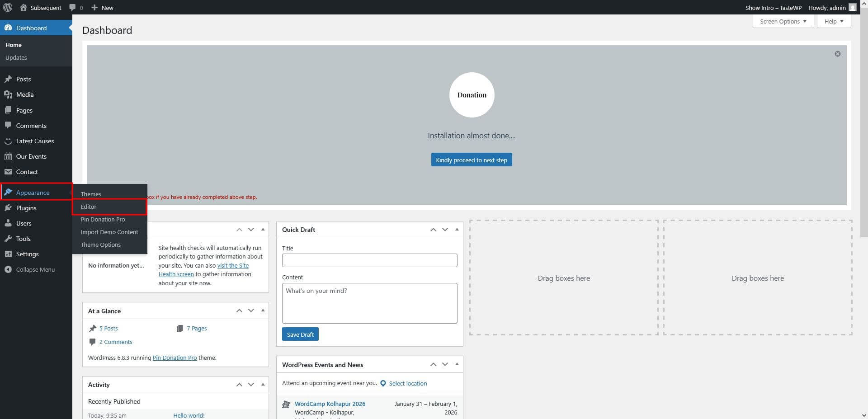Screen dimensions: 868x419
Task: Open Theme Options from Appearance submenu
Action: (100, 245)
